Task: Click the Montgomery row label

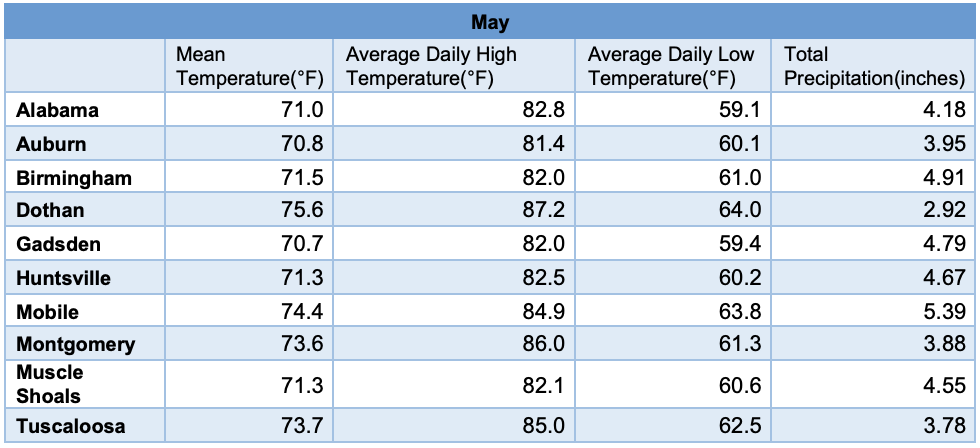Action: coord(76,345)
